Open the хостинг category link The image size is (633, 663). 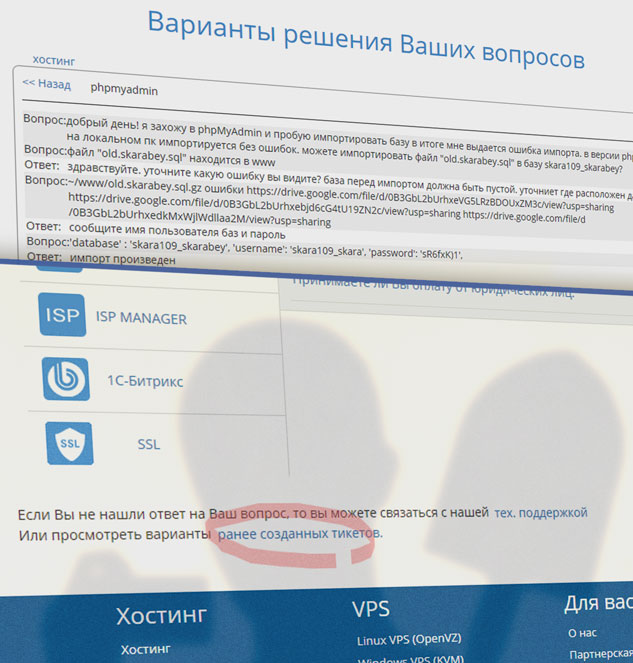click(x=54, y=60)
